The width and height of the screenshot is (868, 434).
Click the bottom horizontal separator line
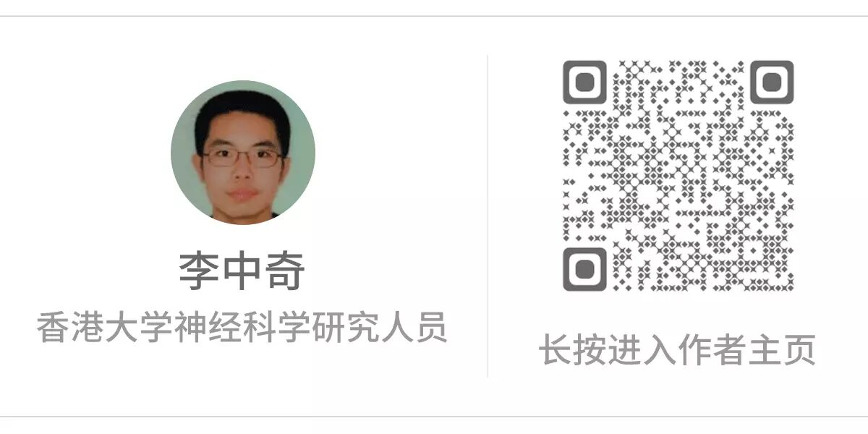coord(434,416)
